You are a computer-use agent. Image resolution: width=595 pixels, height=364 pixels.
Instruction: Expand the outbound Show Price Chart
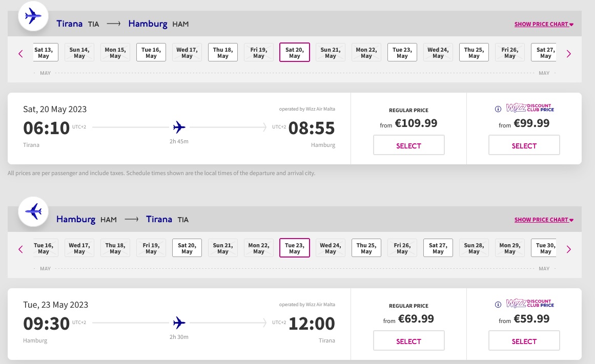pos(544,24)
